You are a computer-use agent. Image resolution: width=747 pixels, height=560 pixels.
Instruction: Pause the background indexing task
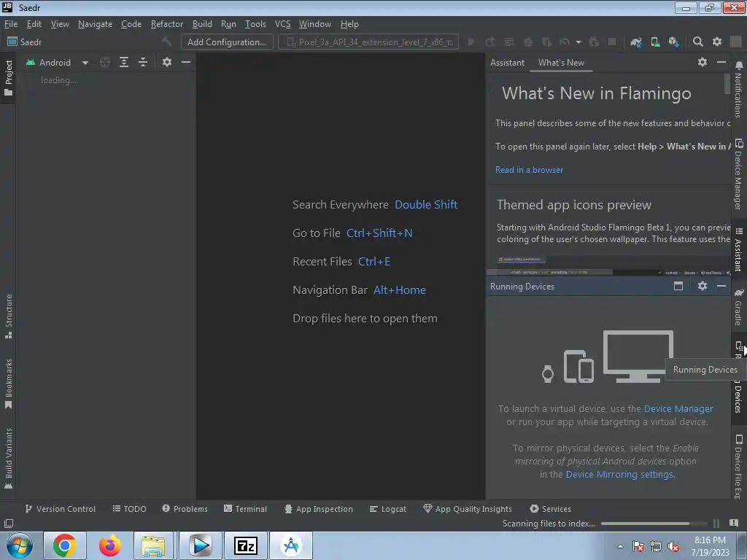tap(716, 524)
